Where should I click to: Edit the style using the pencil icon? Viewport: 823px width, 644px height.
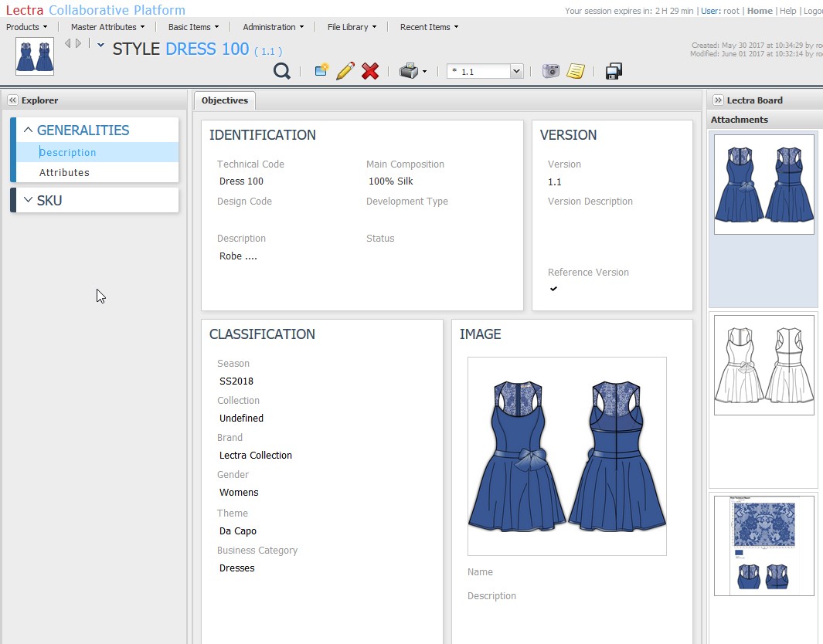coord(345,70)
